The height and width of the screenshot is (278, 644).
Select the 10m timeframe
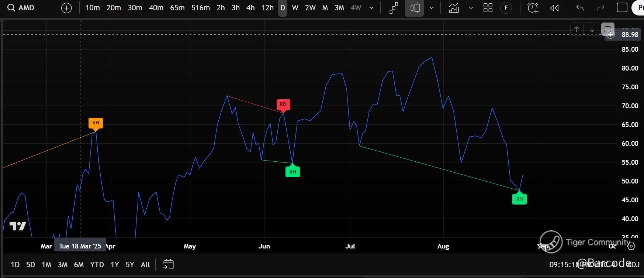coord(93,8)
